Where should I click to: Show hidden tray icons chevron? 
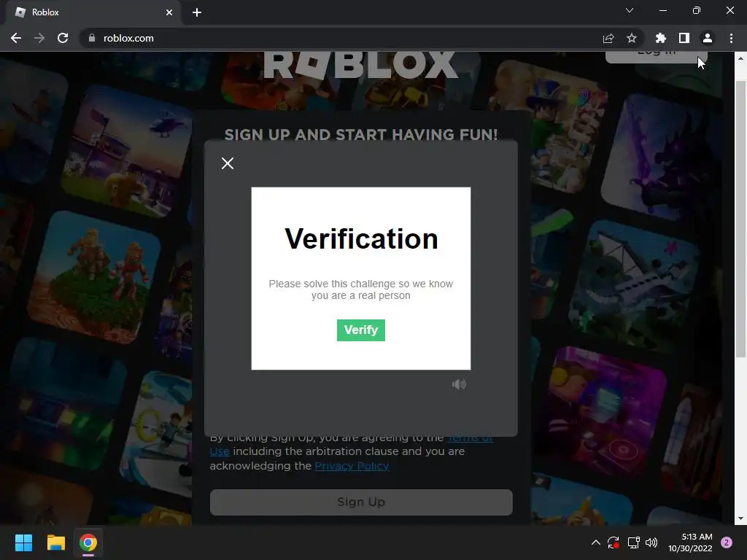point(595,542)
